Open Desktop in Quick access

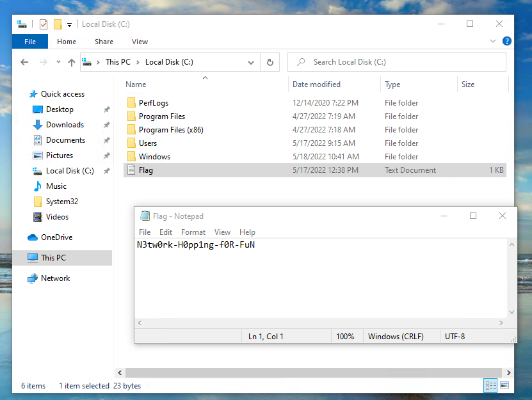point(60,109)
